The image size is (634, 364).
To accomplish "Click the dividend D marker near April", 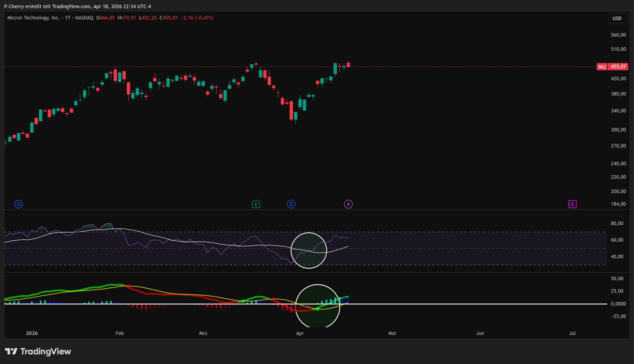I will point(291,204).
